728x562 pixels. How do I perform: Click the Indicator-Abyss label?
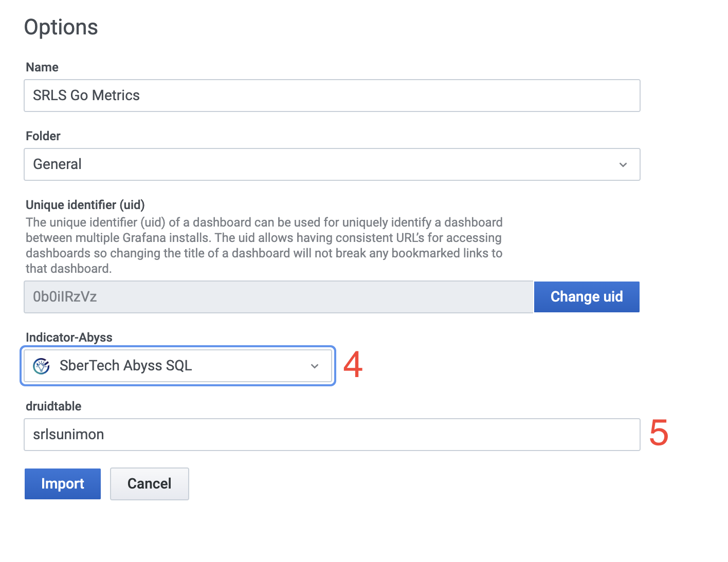tap(69, 338)
